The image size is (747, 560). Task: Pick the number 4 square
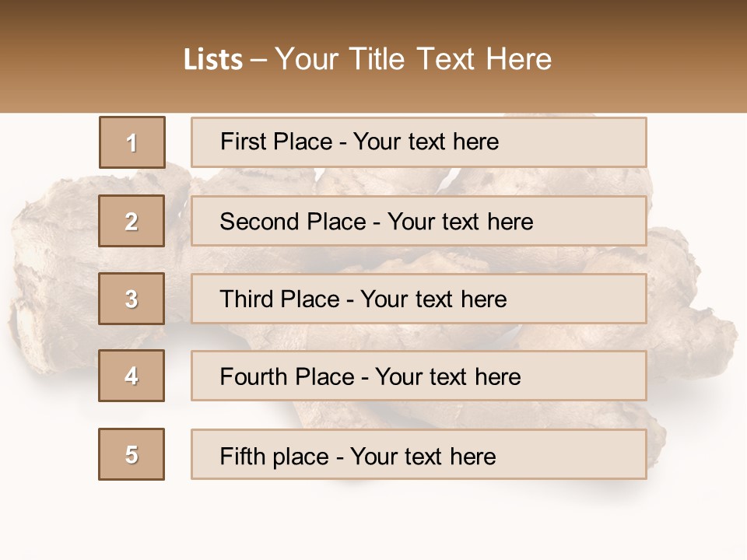tap(132, 376)
